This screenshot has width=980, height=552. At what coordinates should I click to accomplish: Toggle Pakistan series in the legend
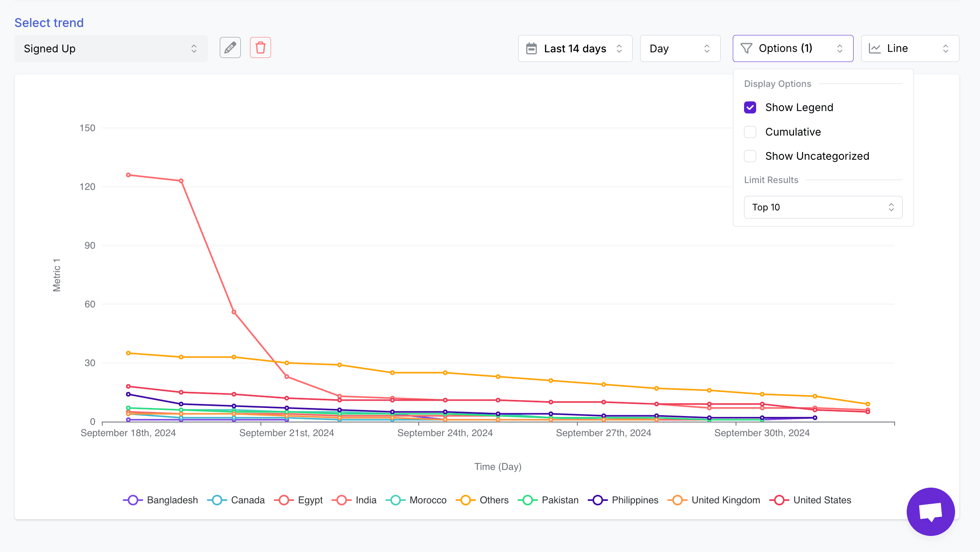[548, 500]
